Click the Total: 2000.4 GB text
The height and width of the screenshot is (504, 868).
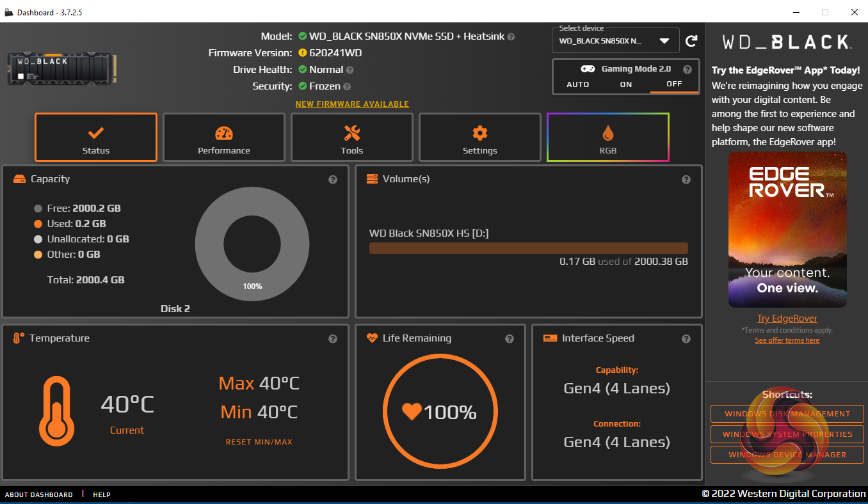tap(86, 280)
